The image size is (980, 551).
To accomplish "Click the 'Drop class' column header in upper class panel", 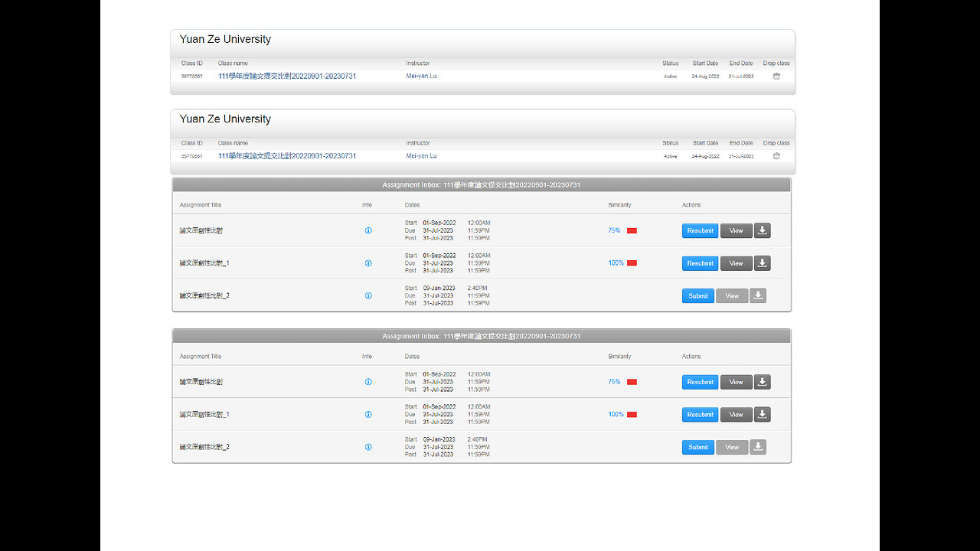I will click(776, 64).
